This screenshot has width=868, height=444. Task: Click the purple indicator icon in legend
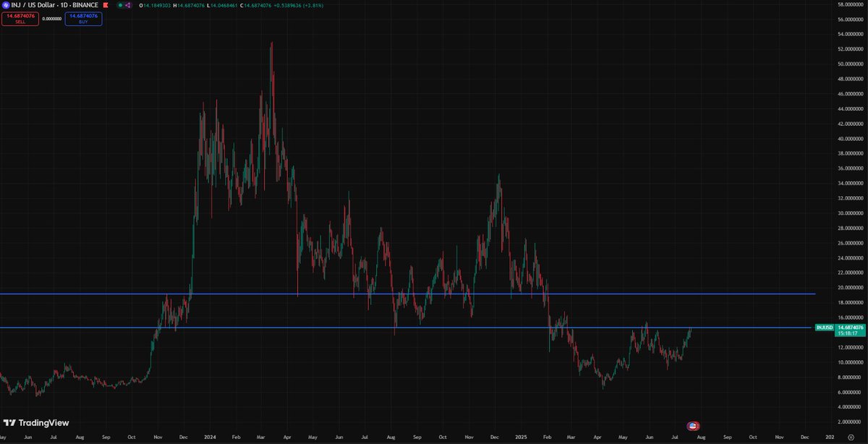tap(128, 5)
